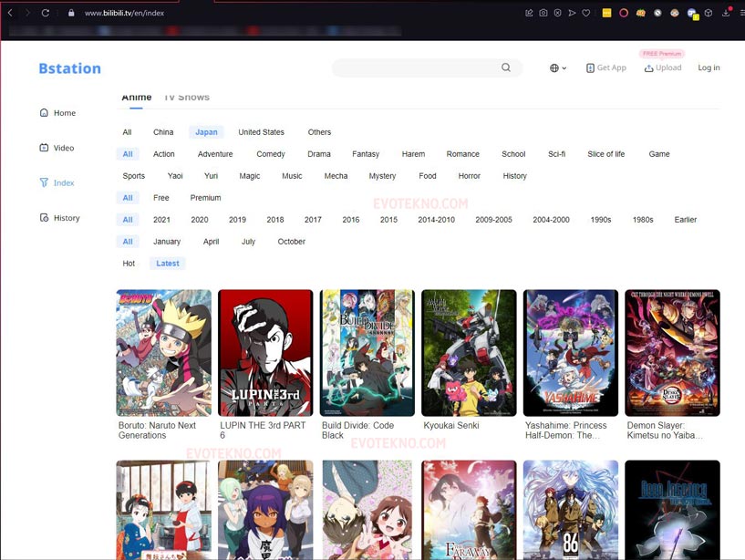This screenshot has height=560, width=745.
Task: Click the browser reload button
Action: click(46, 13)
